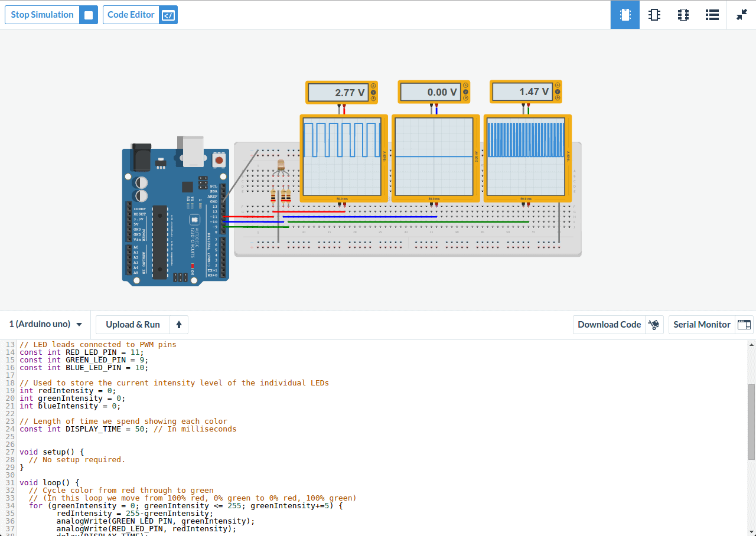Open the Serial Monitor
Viewport: 756px width, 536px height.
click(x=702, y=325)
